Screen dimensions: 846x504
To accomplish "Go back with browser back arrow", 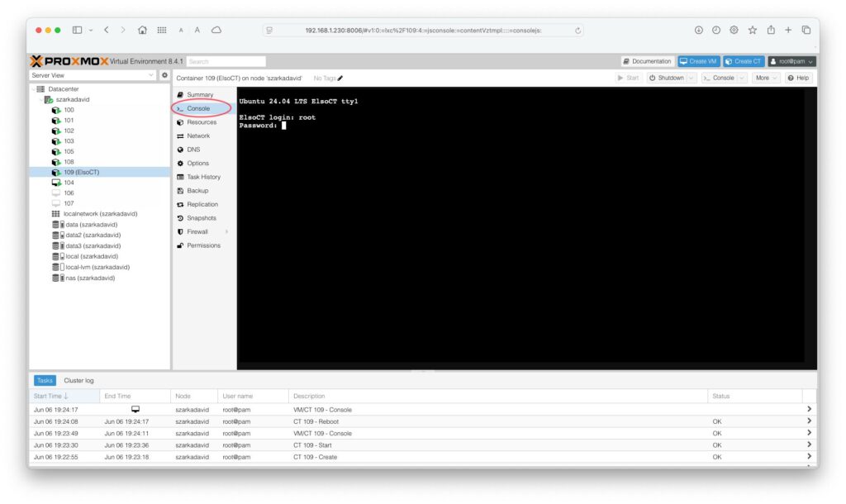I will point(107,31).
